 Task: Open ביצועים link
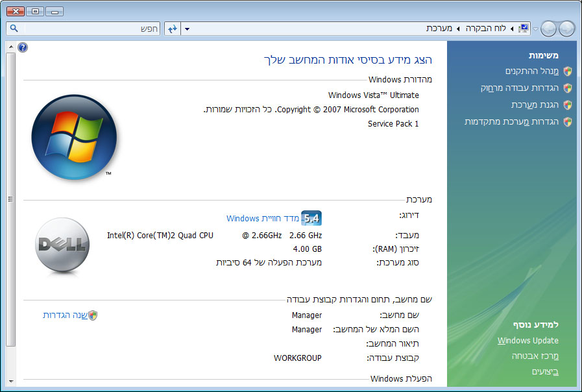[x=545, y=372]
